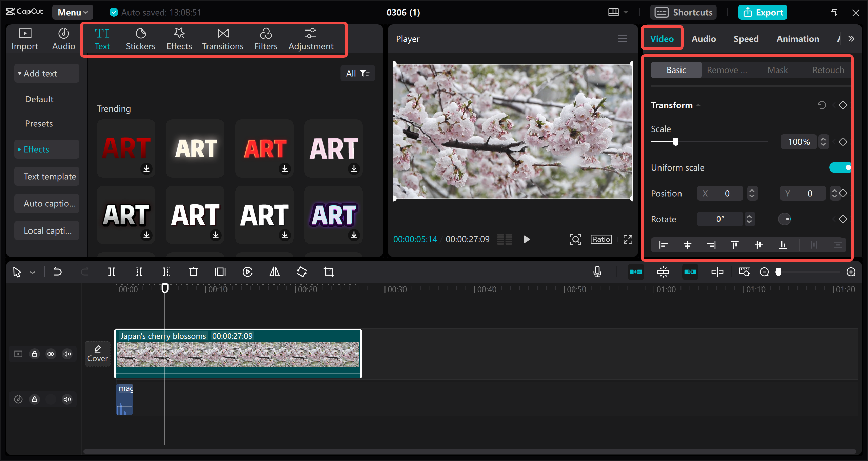The width and height of the screenshot is (868, 461).
Task: Click the Mirror icon in the timeline toolbar
Action: (x=274, y=272)
